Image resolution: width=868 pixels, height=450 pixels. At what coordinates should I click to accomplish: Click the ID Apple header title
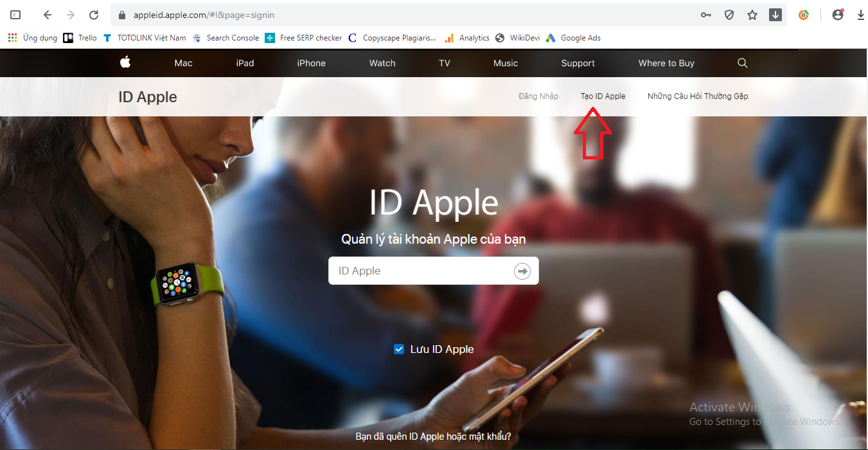coord(148,97)
